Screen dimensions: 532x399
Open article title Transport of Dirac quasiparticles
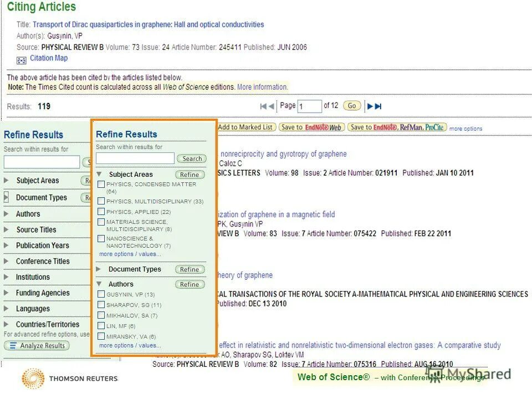coord(149,24)
